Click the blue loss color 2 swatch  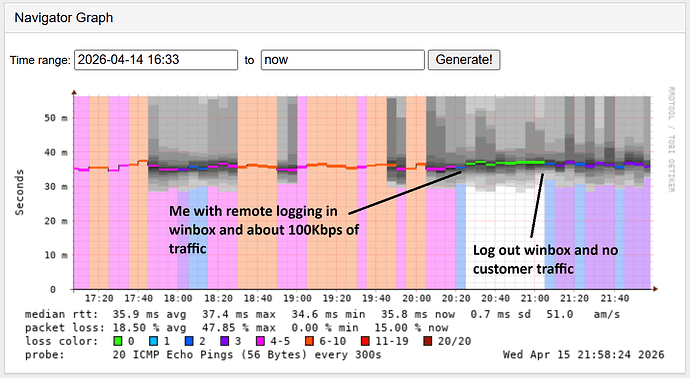tap(189, 341)
